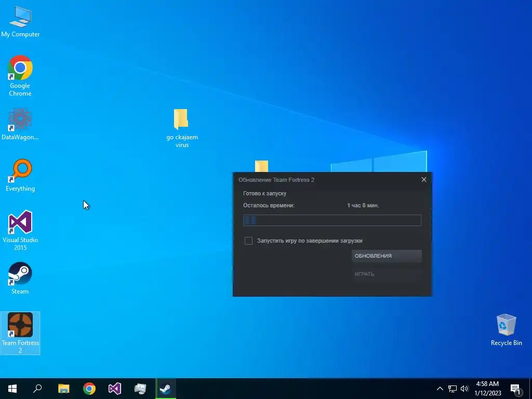The height and width of the screenshot is (399, 532).
Task: Launch Chrome from the taskbar
Action: pos(89,389)
